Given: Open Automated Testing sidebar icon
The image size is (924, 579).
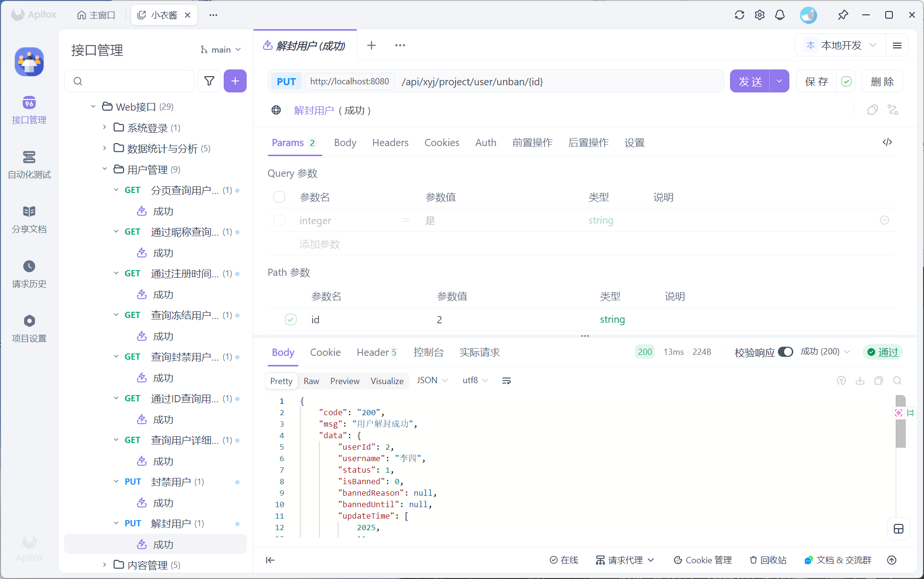Looking at the screenshot, I should (29, 165).
